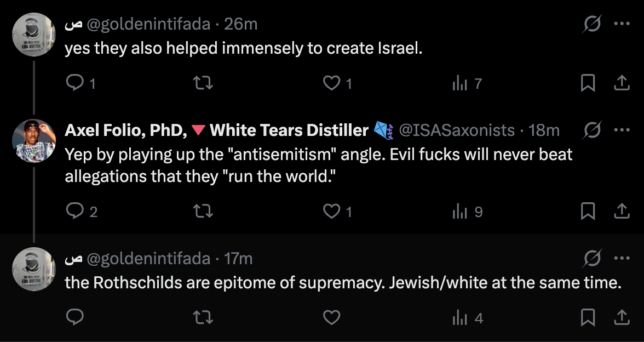
Task: Click the Grok icon on Axel Folio's tweet
Action: click(593, 130)
